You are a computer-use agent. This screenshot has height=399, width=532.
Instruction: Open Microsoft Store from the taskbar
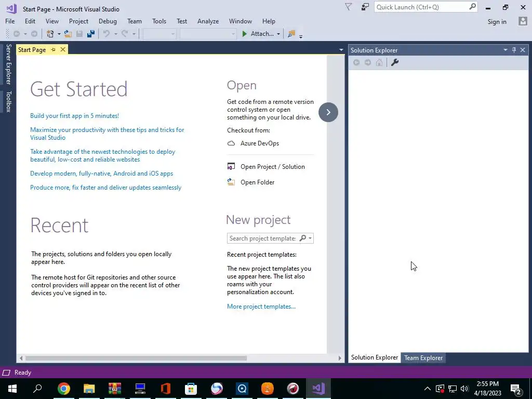click(x=191, y=388)
